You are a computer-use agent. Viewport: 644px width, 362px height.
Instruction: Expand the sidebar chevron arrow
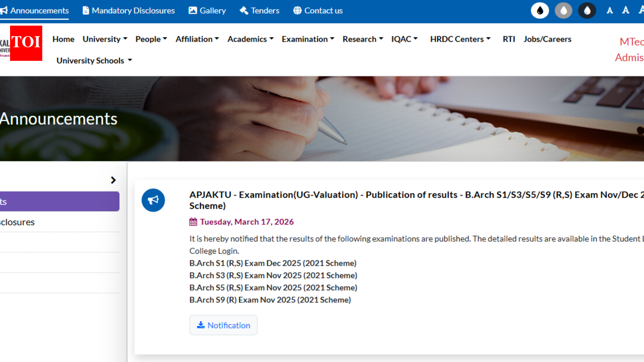(x=113, y=180)
